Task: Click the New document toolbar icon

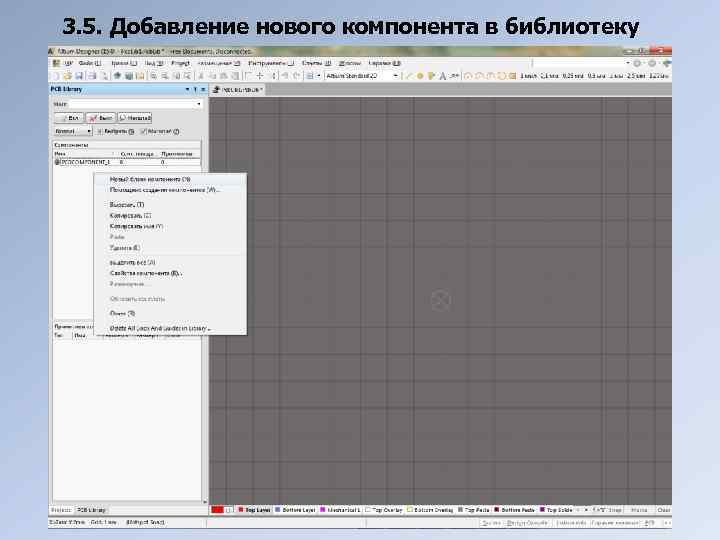Action: [56, 76]
